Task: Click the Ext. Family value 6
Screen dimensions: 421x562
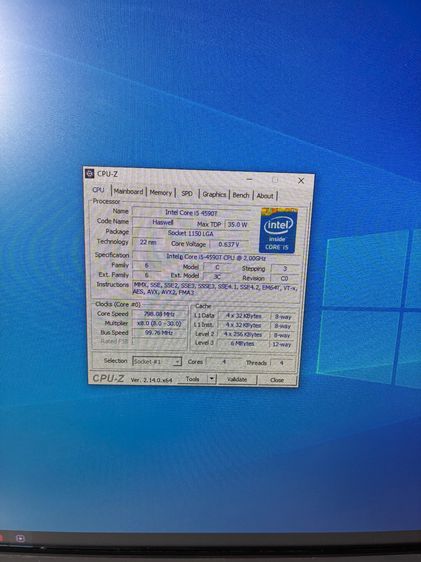Action: (x=147, y=275)
